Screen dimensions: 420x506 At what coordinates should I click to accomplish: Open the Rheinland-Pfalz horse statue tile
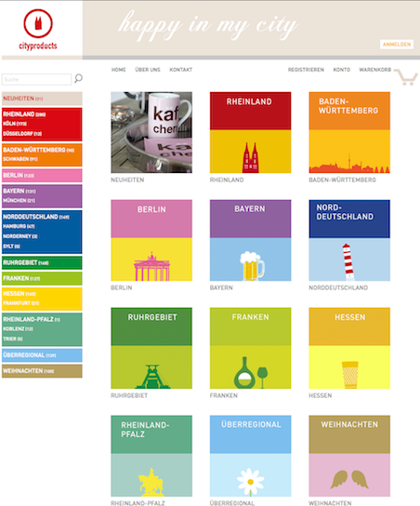pos(151,456)
